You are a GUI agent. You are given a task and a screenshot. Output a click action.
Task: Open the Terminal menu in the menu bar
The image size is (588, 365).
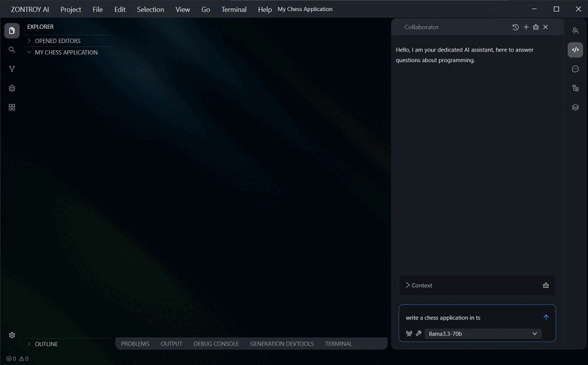point(234,10)
